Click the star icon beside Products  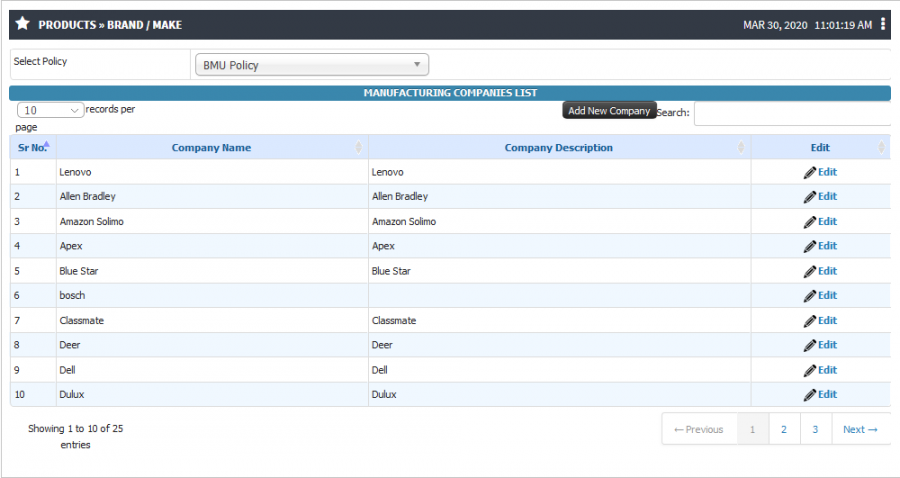click(22, 24)
